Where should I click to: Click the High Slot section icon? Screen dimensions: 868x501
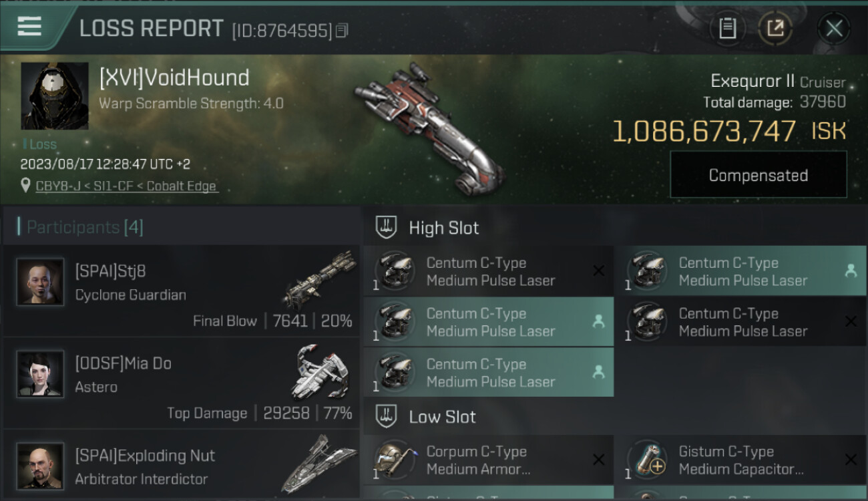(386, 227)
